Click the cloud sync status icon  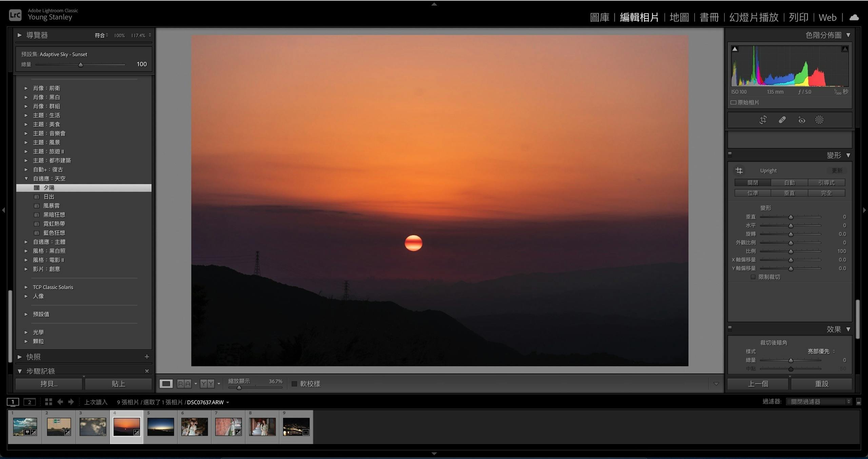tap(854, 18)
